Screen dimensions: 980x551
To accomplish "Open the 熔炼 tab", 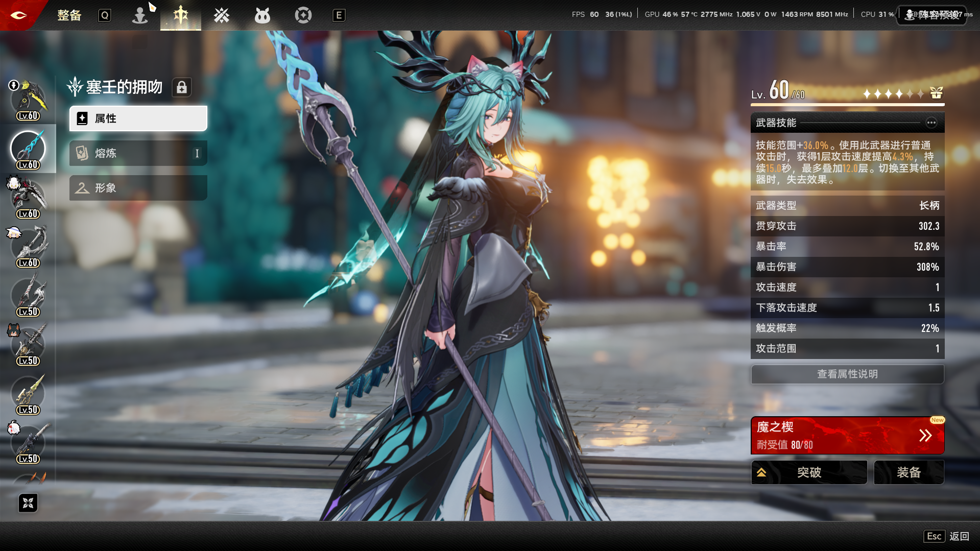I will point(138,153).
